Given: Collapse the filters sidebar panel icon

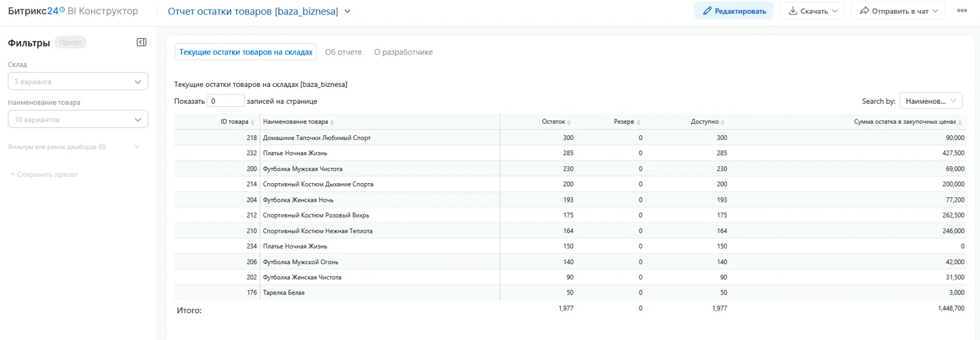Looking at the screenshot, I should [x=141, y=42].
